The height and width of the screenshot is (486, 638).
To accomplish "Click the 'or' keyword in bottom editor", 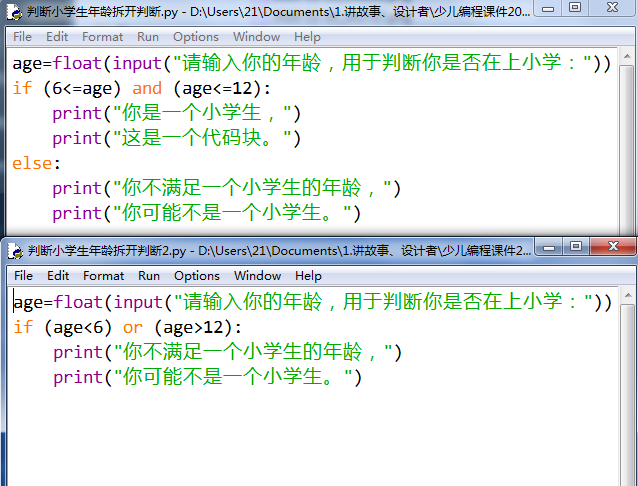I will tap(133, 327).
